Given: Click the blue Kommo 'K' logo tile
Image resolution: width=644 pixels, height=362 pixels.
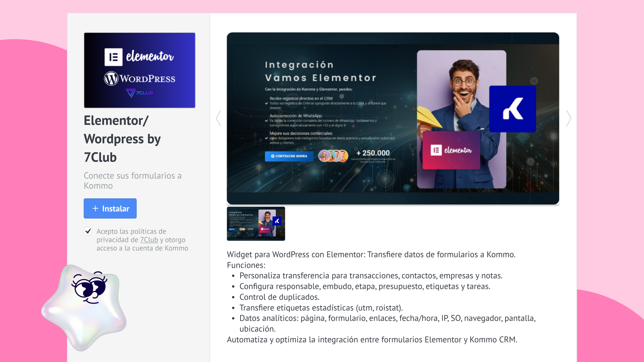Looking at the screenshot, I should tap(513, 109).
